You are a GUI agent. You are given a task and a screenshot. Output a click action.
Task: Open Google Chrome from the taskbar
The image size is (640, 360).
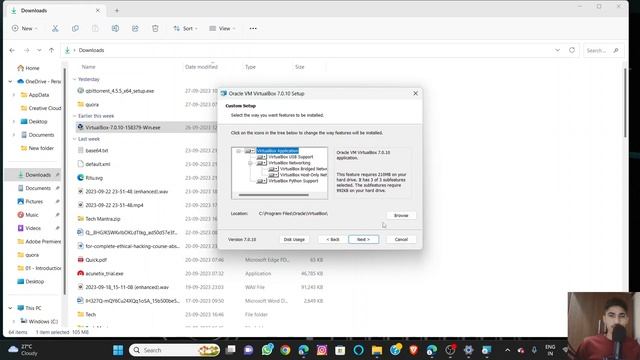click(x=285, y=350)
